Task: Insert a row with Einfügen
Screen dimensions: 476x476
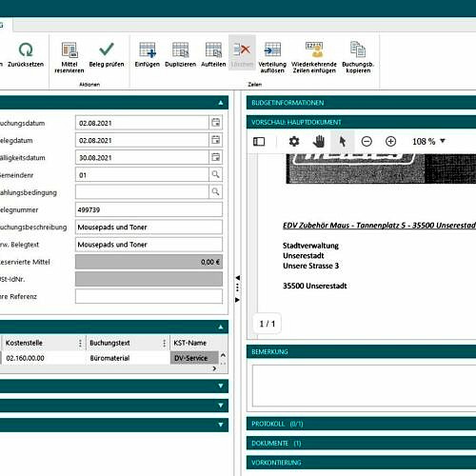Action: click(148, 54)
